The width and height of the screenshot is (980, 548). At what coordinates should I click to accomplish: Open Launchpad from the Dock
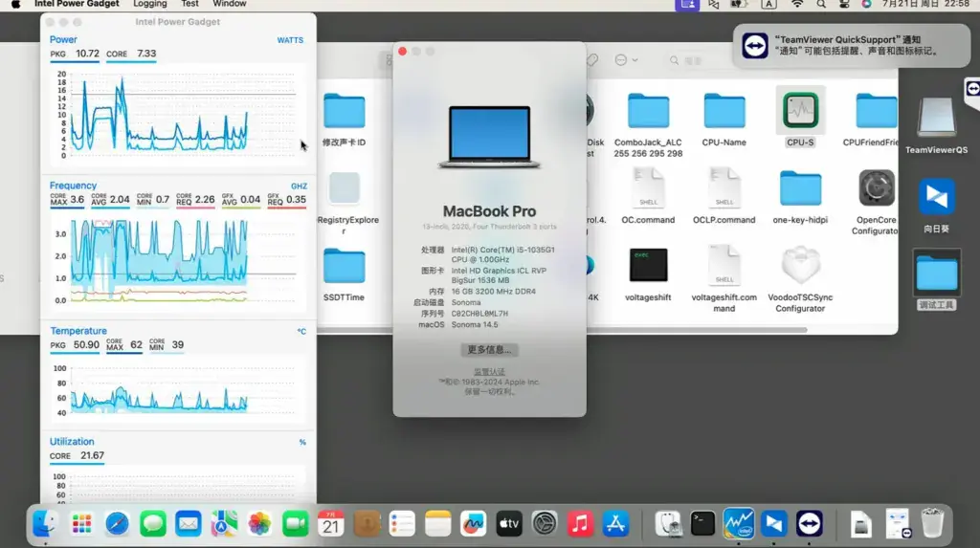pos(81,524)
